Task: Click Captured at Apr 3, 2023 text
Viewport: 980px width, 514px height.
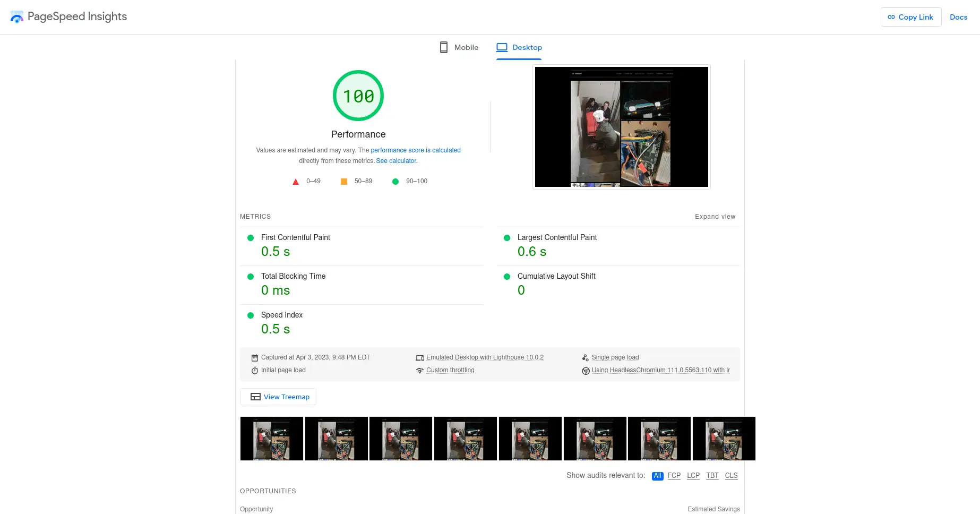Action: [x=315, y=357]
